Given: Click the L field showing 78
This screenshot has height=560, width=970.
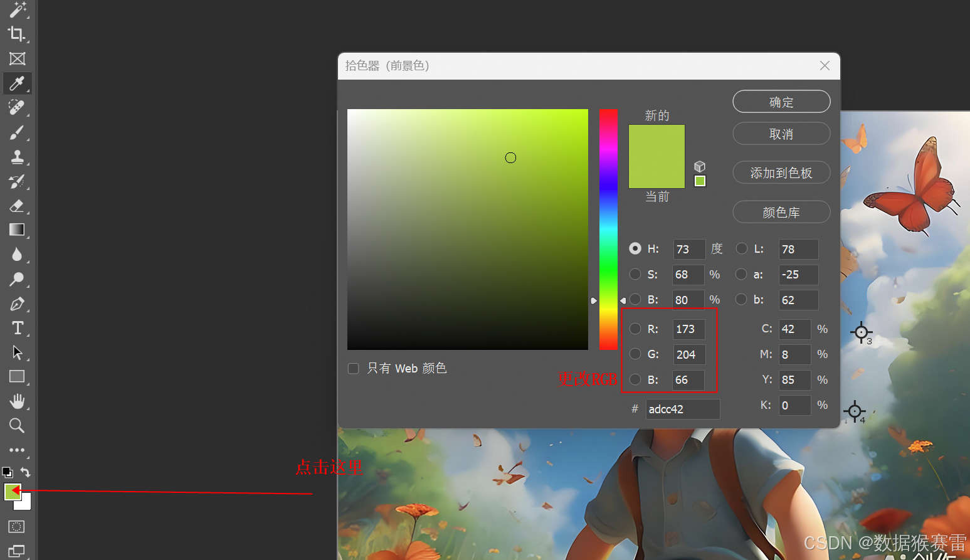Looking at the screenshot, I should point(798,249).
